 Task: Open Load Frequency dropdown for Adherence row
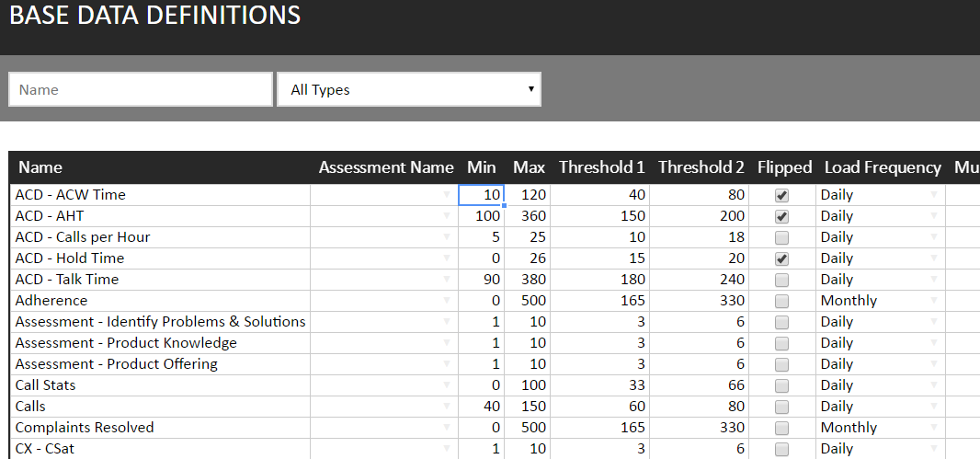(934, 301)
